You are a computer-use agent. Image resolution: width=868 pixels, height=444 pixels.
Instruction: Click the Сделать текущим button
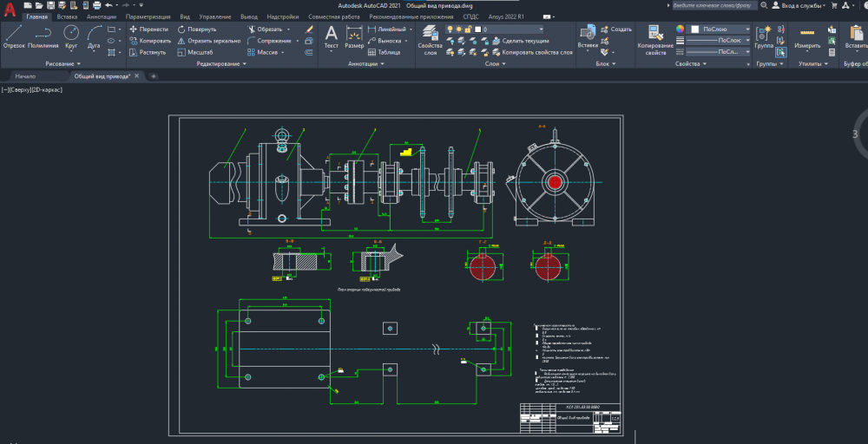pyautogui.click(x=524, y=41)
